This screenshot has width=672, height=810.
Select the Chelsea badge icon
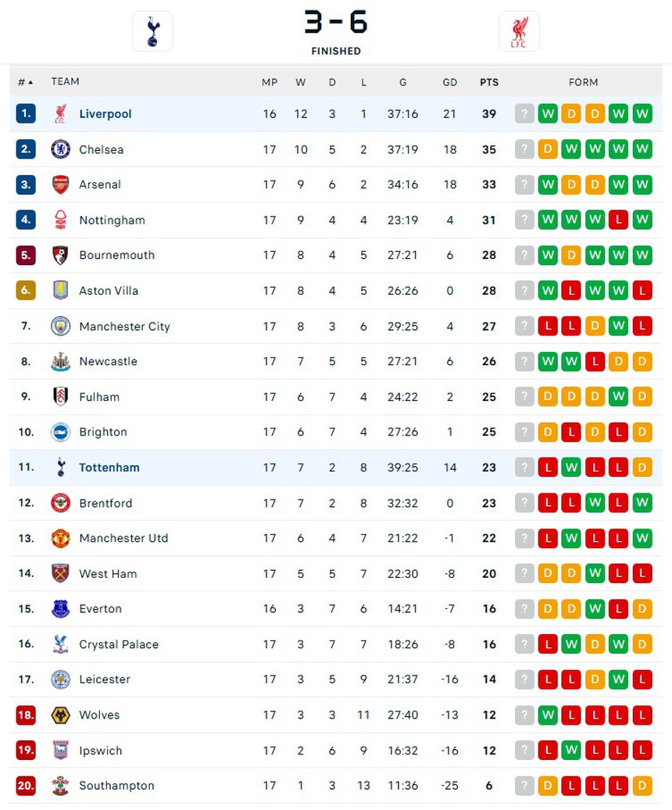point(61,149)
